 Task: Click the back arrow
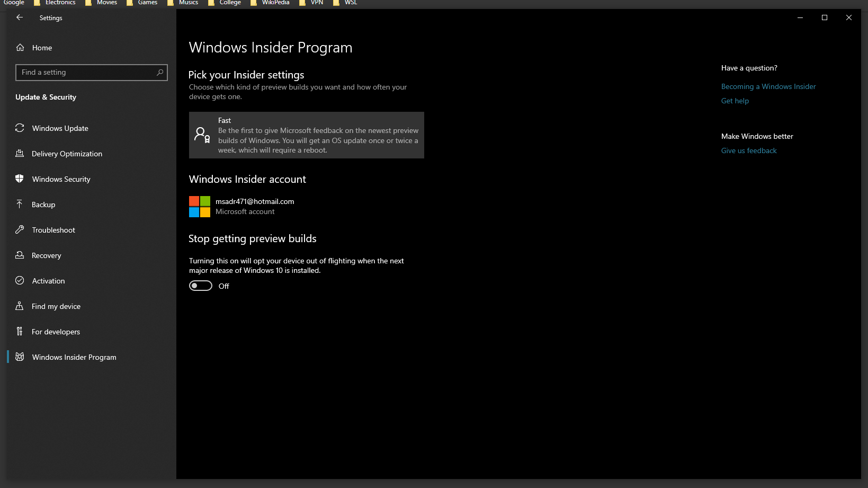click(x=20, y=17)
